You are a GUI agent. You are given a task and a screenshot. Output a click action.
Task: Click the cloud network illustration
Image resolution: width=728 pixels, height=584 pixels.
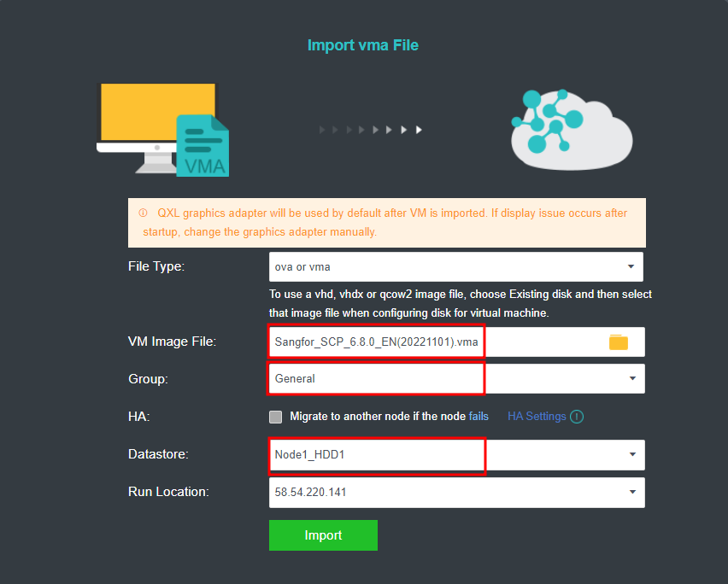[x=572, y=130]
